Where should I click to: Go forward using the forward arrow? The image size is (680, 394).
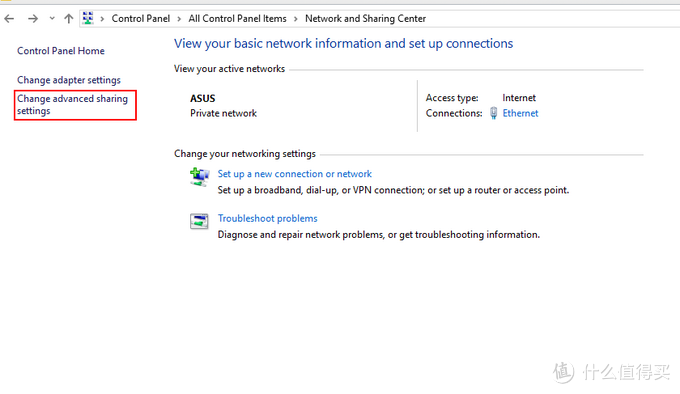(33, 19)
